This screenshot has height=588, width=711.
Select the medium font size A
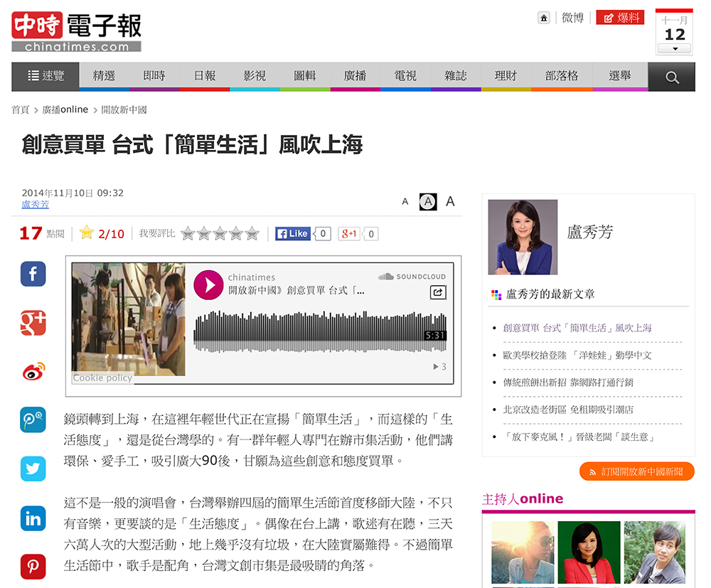click(x=427, y=202)
